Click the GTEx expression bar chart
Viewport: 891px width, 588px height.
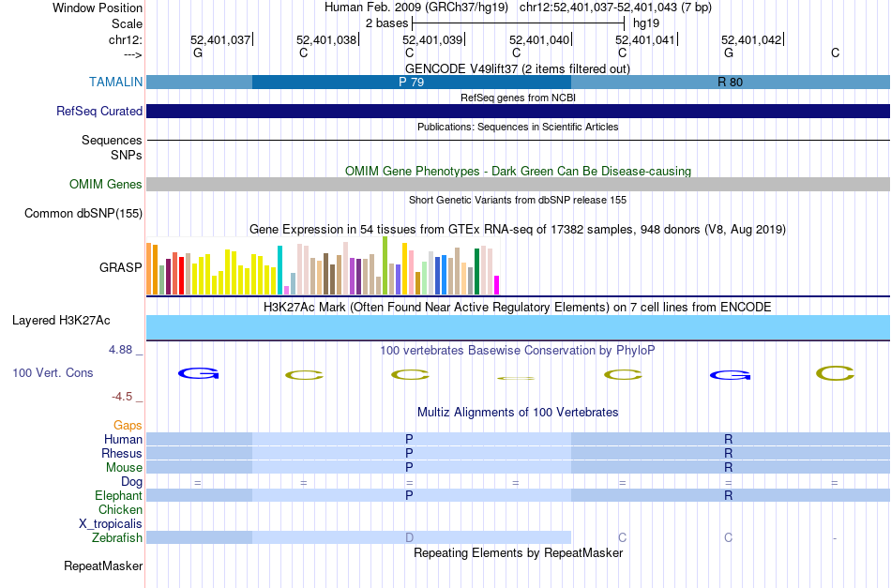(323, 266)
